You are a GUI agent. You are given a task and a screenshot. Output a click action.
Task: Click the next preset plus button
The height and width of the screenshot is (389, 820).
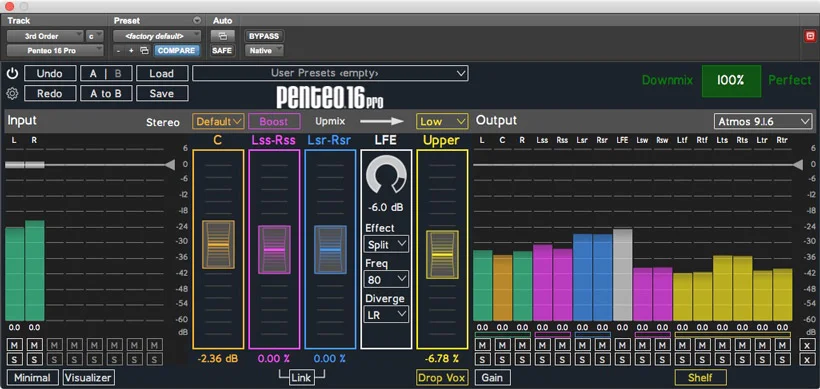(x=131, y=51)
